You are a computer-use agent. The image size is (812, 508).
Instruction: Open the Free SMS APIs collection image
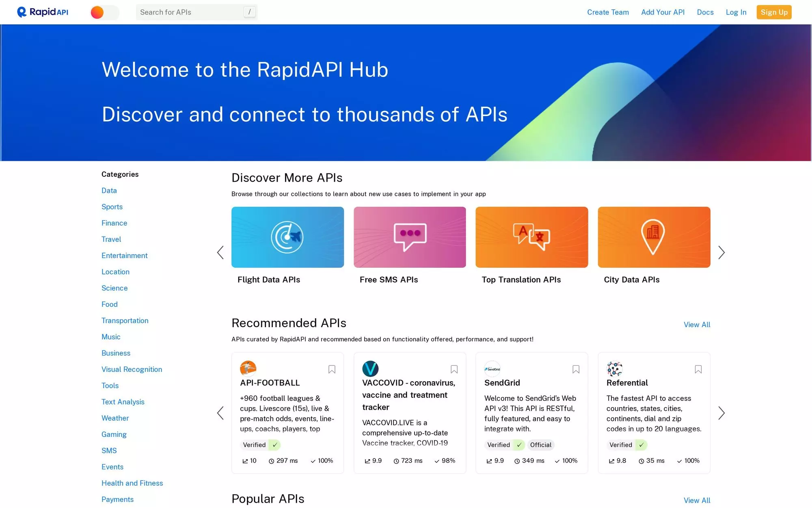(x=410, y=237)
